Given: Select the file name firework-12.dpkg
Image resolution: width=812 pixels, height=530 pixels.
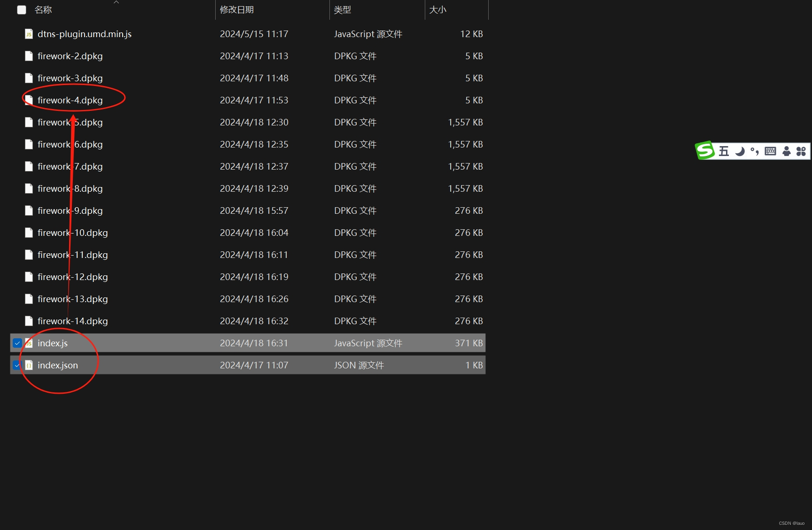Looking at the screenshot, I should tap(73, 277).
